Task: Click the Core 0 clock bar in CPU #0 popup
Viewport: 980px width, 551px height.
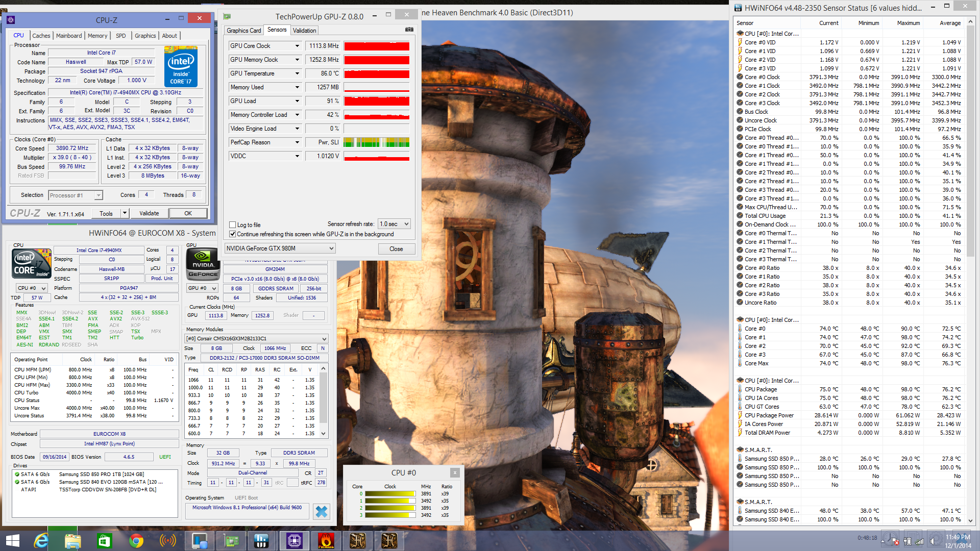Action: [390, 494]
